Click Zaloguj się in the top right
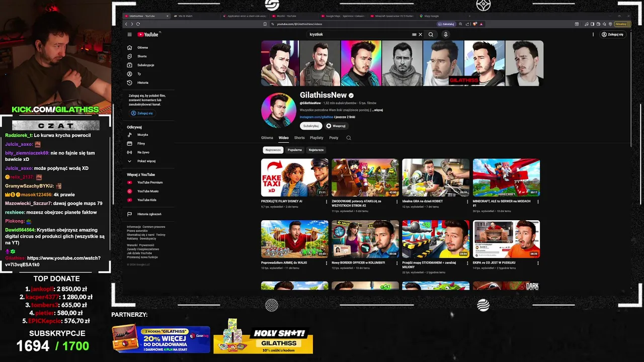 (613, 35)
